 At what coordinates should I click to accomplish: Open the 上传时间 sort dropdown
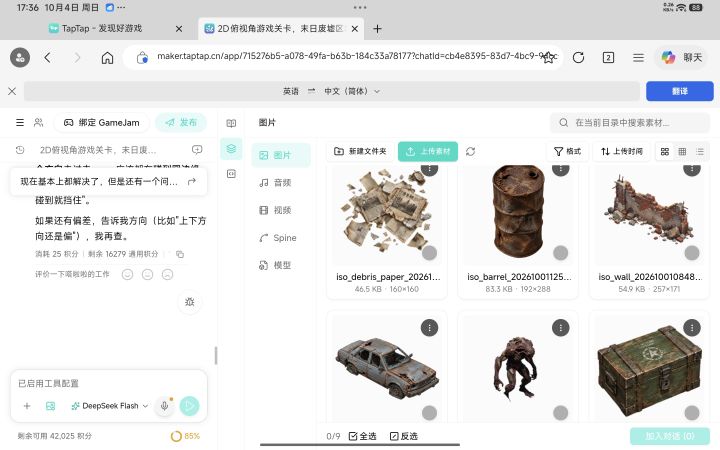click(x=622, y=151)
